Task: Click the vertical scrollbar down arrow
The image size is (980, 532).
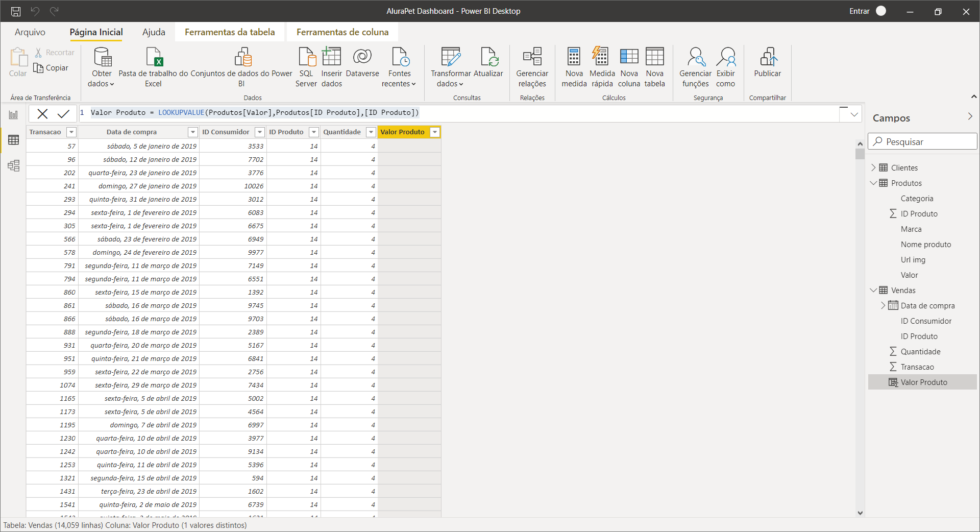Action: click(x=860, y=513)
